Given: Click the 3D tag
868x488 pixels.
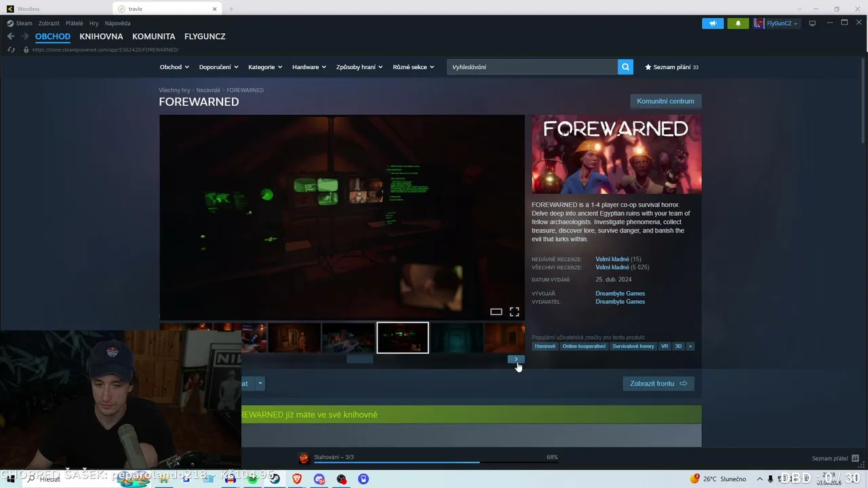Looking at the screenshot, I should point(678,346).
